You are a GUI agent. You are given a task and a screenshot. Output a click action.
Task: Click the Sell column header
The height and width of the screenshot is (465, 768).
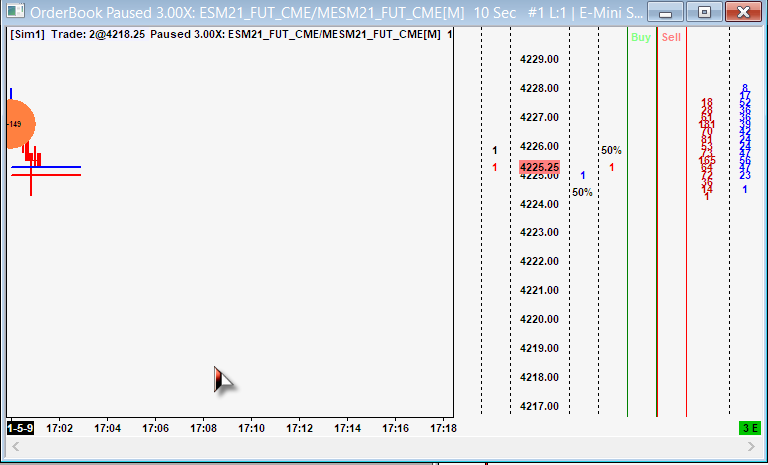(671, 37)
